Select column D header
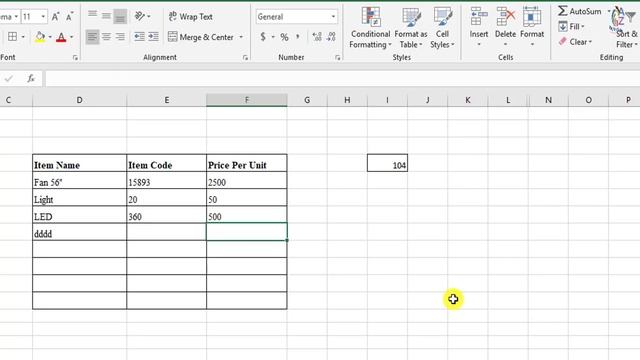 [x=80, y=100]
